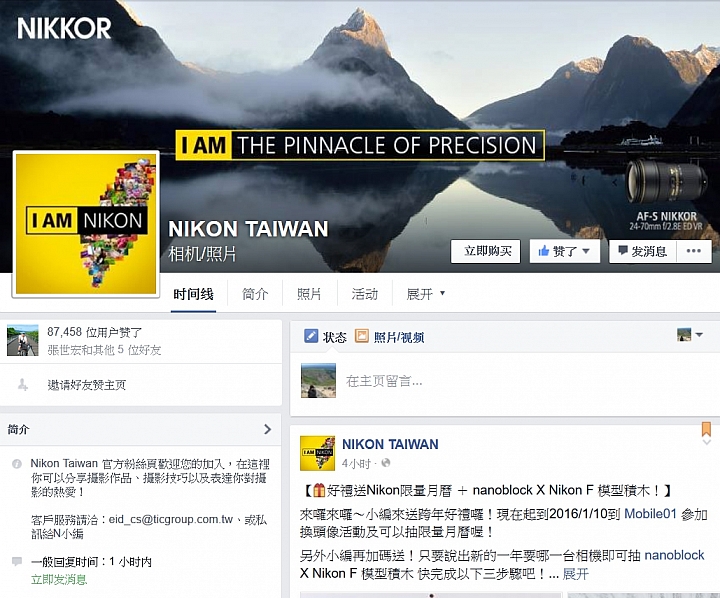Expand the 展开 tab dropdown
This screenshot has width=720, height=598.
pyautogui.click(x=426, y=293)
